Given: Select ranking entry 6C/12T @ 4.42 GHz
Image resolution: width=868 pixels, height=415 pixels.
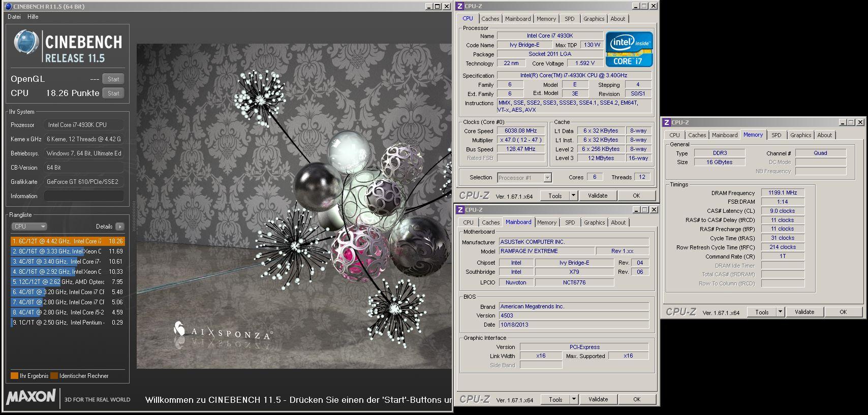Looking at the screenshot, I should click(x=68, y=241).
